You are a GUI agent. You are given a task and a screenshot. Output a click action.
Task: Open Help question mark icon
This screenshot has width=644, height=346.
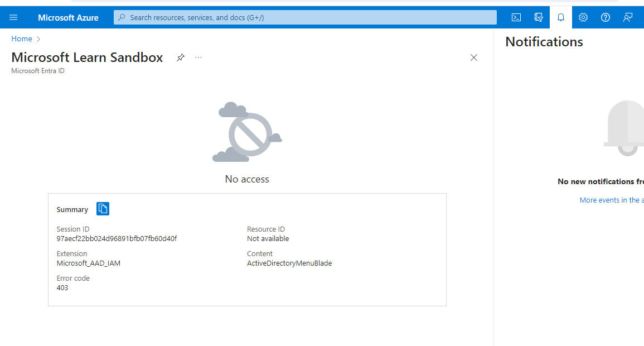(606, 17)
